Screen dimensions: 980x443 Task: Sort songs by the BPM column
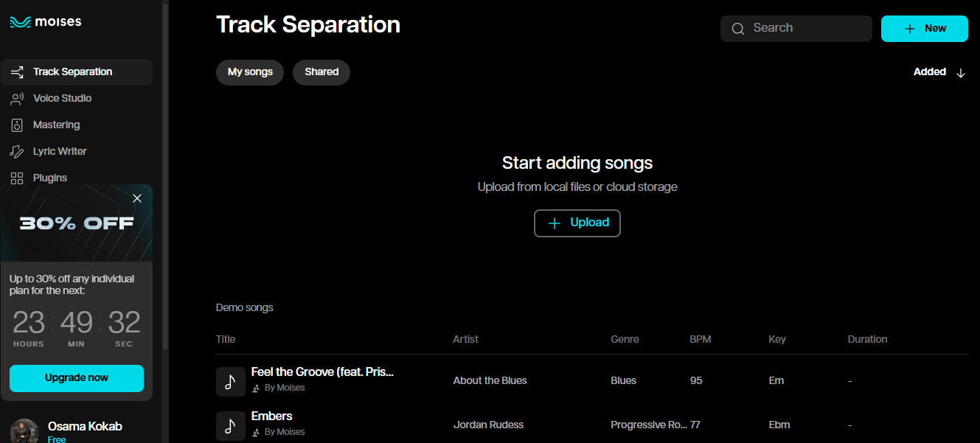click(x=699, y=339)
